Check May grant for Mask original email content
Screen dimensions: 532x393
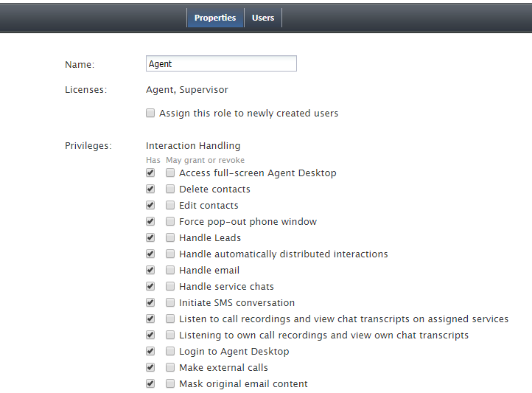click(x=170, y=384)
